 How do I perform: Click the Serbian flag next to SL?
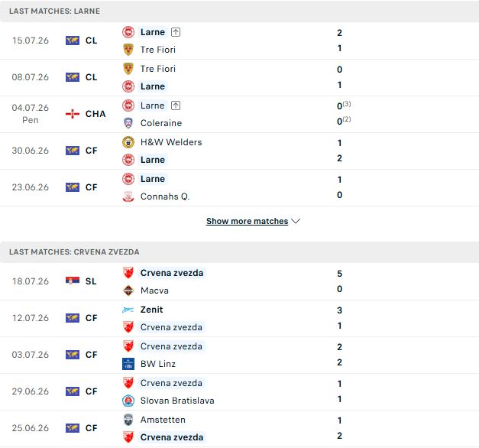tap(73, 281)
